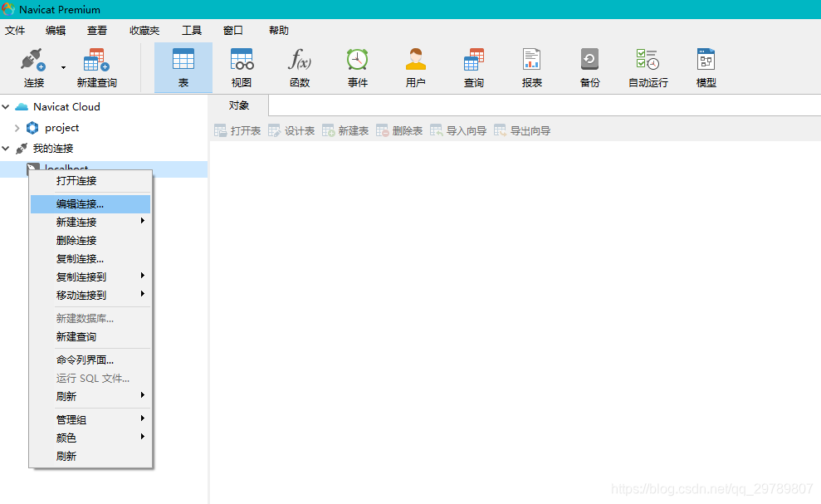Open the 连接 dropdown arrow
Screen dimensions: 821x504
point(63,67)
